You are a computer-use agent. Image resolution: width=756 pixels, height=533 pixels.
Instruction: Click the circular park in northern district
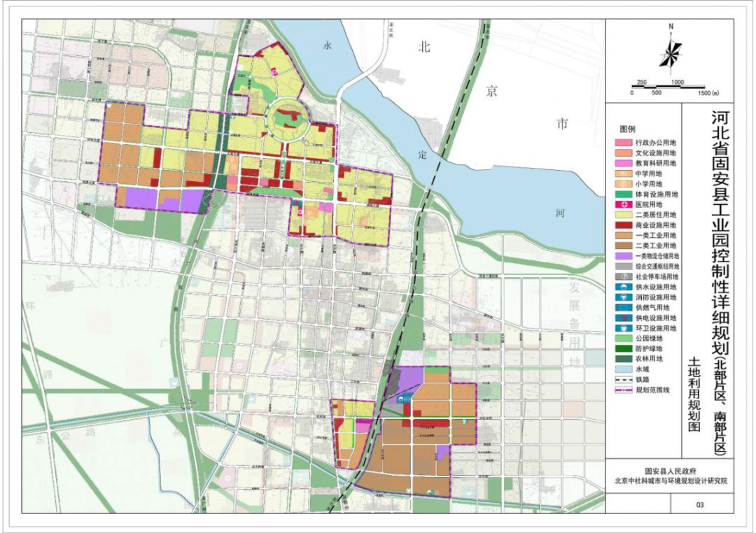pyautogui.click(x=288, y=120)
